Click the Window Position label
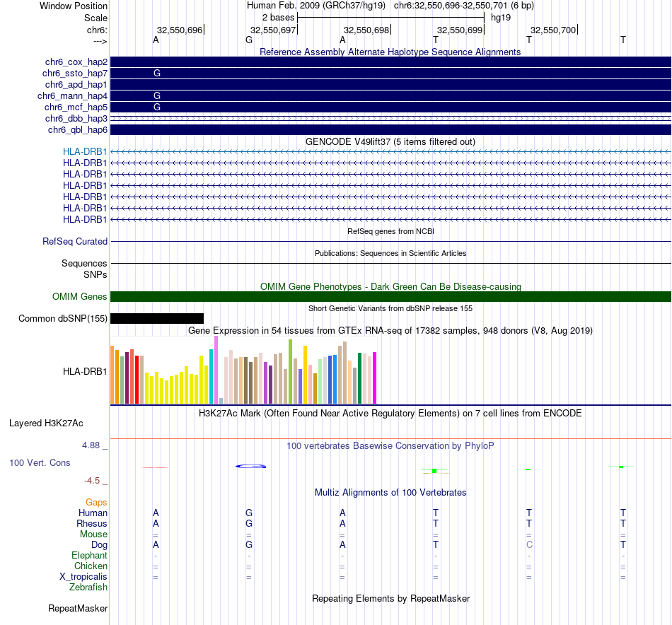Screen dimensions: 672x625 pyautogui.click(x=74, y=6)
